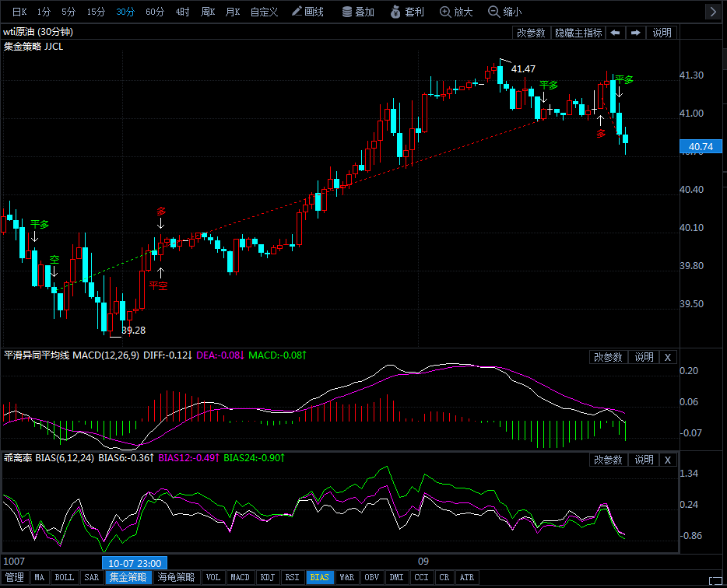
Task: Switch to the 60分 timeframe
Action: 155,12
